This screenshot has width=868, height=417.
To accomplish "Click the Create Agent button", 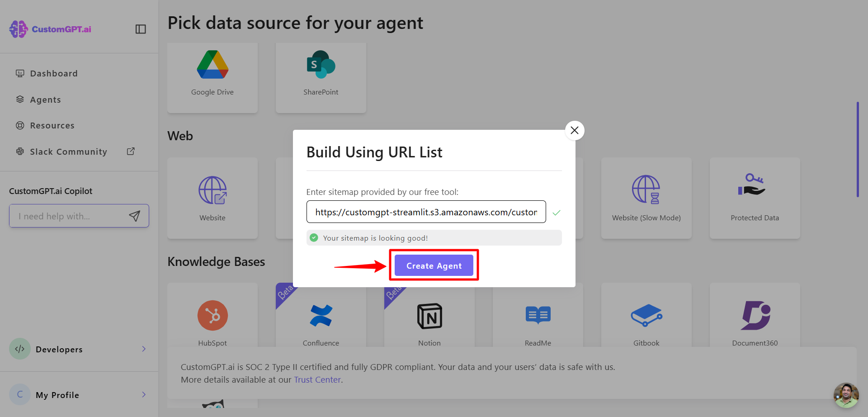I will coord(434,265).
